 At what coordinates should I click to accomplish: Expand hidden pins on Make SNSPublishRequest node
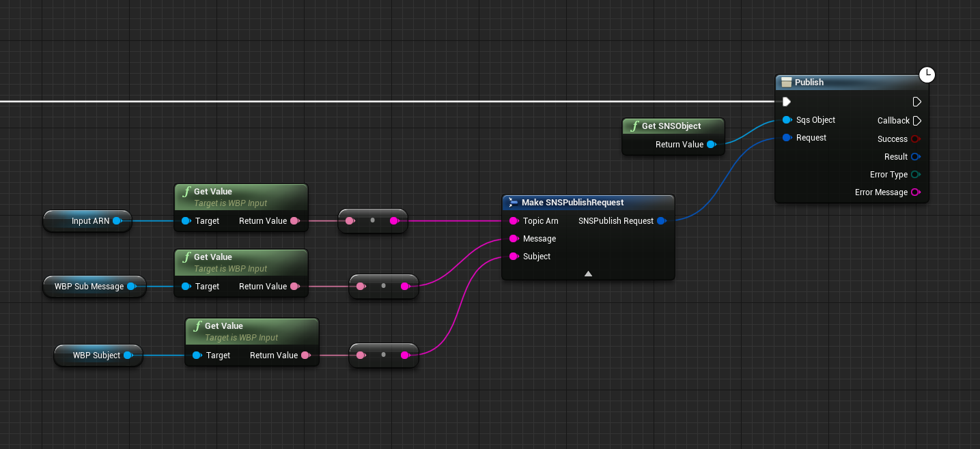588,273
